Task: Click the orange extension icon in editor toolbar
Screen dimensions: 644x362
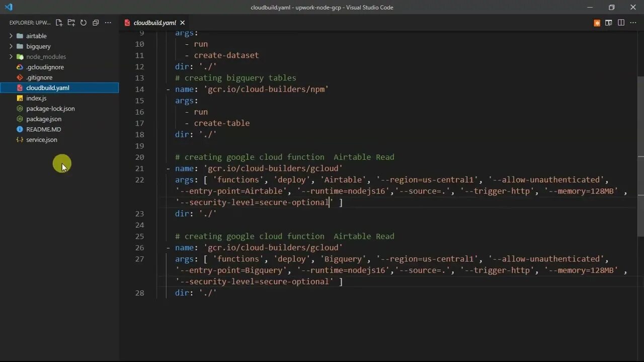Action: pyautogui.click(x=597, y=23)
